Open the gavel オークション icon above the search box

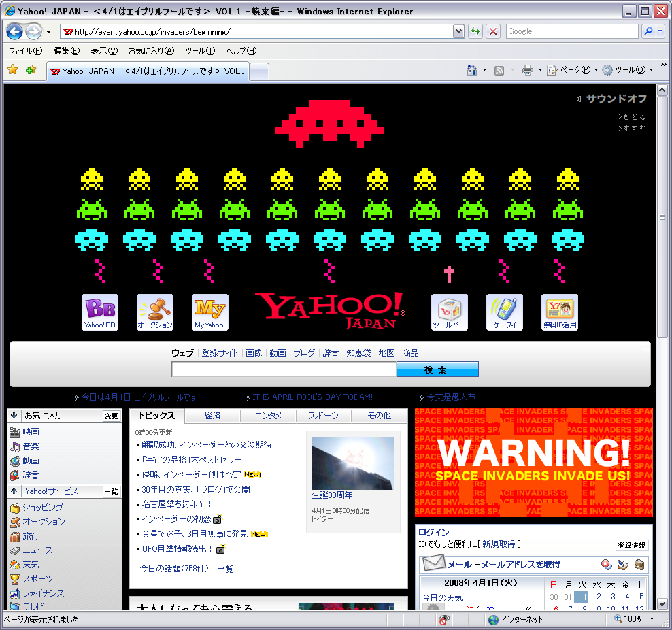155,312
